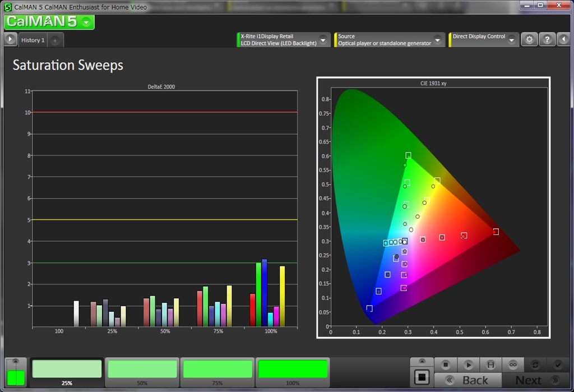Click the refresh arrows icon
The height and width of the screenshot is (392, 574).
click(535, 365)
